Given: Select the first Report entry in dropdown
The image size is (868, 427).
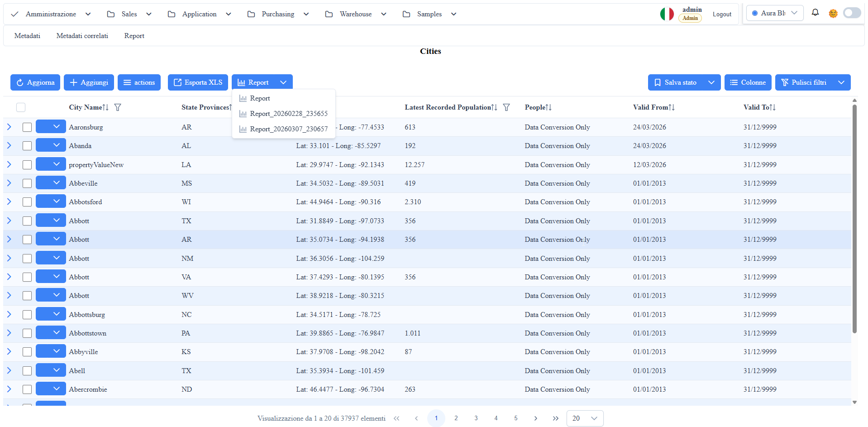Looking at the screenshot, I should (x=284, y=98).
